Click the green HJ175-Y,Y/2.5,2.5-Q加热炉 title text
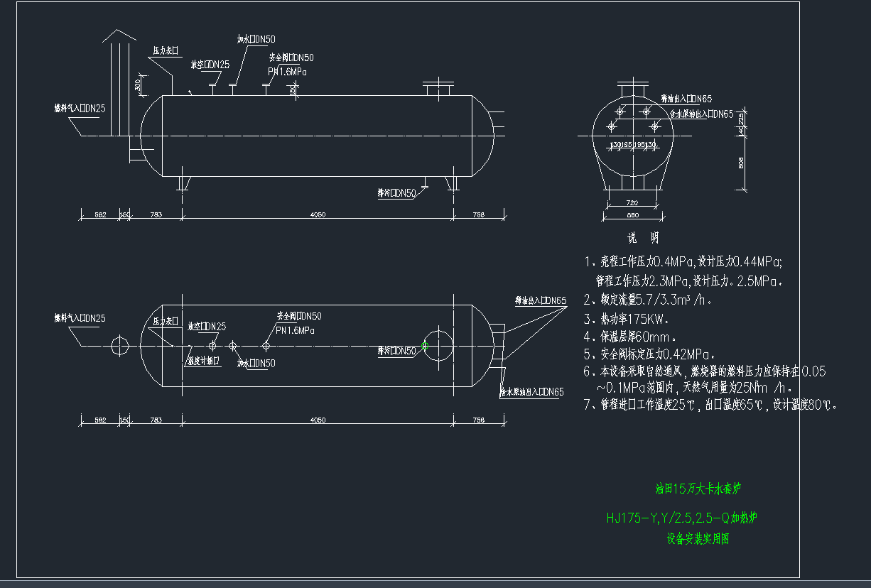Image resolution: width=871 pixels, height=588 pixels. tap(681, 518)
